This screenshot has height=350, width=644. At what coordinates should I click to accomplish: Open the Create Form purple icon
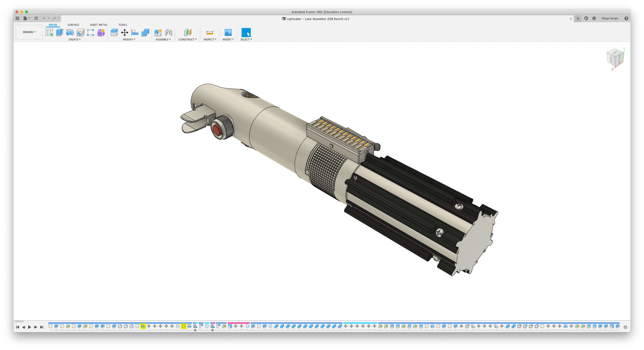pyautogui.click(x=101, y=33)
